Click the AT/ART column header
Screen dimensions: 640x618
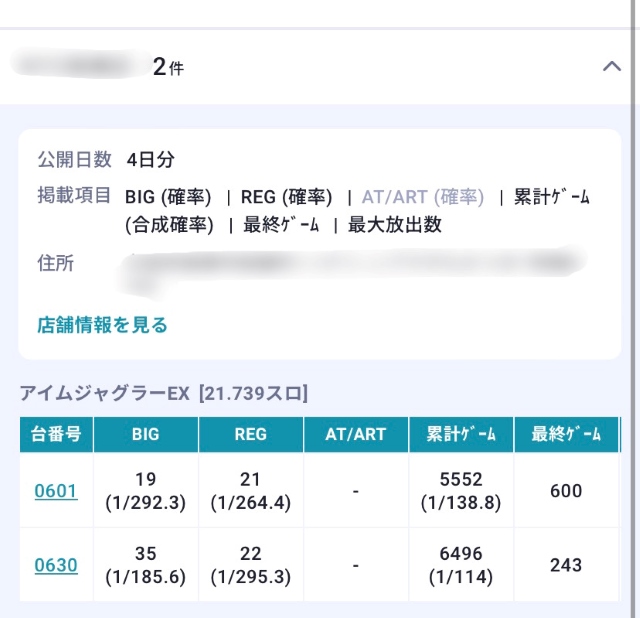tap(356, 435)
